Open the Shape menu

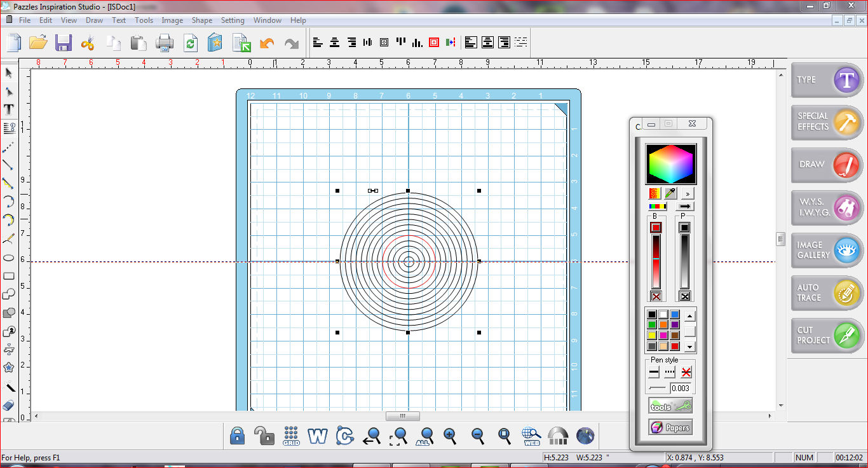[201, 20]
